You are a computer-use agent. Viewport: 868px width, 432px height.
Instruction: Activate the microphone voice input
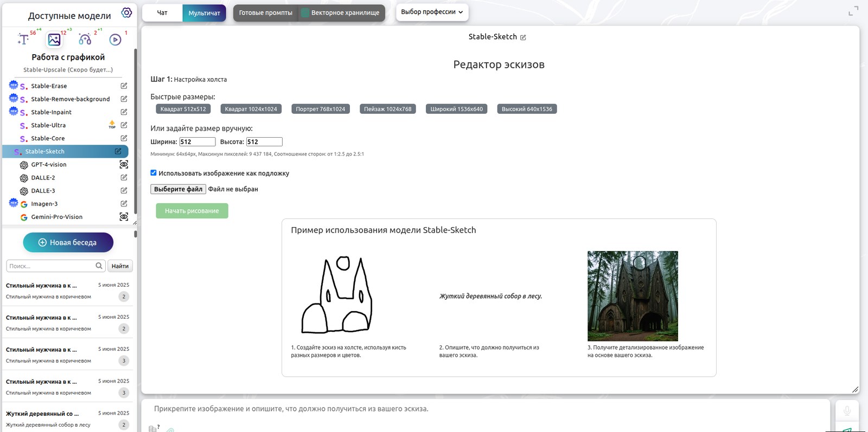(x=847, y=410)
